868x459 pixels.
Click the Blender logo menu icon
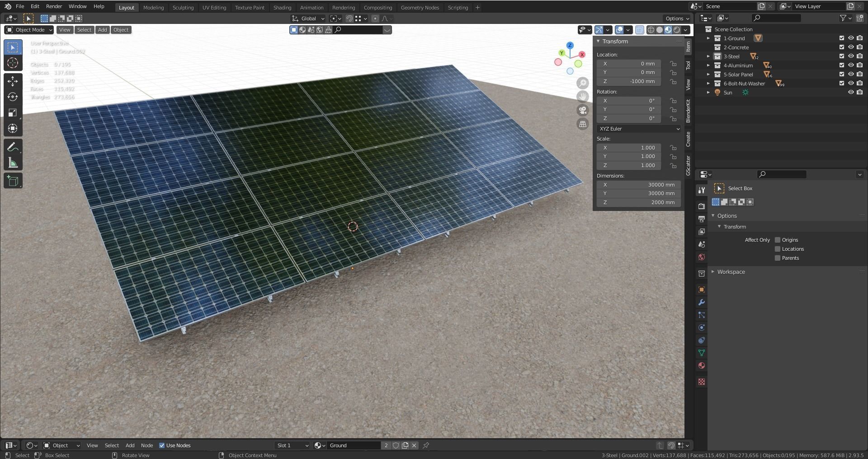pos(8,6)
